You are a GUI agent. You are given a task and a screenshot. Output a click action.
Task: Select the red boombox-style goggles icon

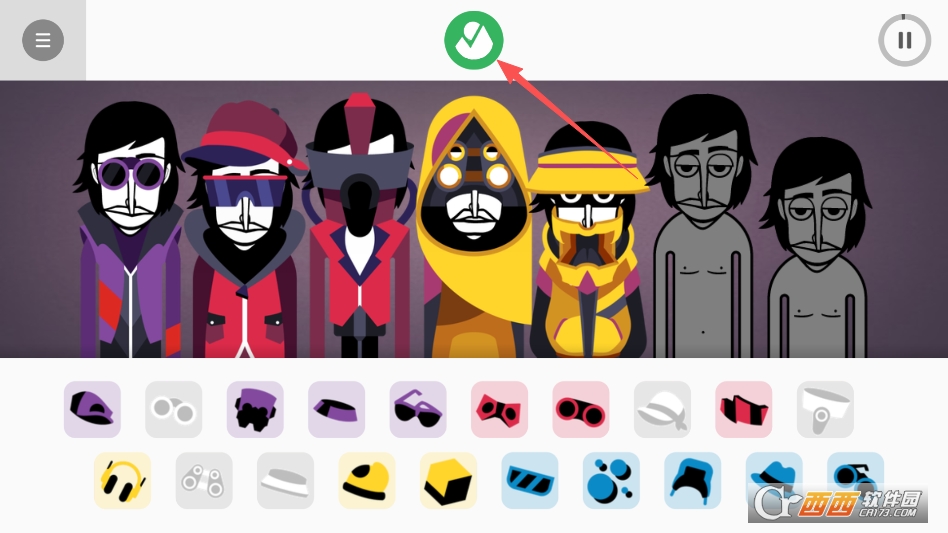(x=580, y=409)
